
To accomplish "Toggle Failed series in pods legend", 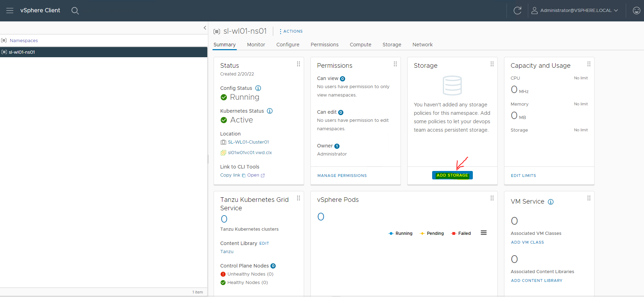I will click(x=461, y=233).
